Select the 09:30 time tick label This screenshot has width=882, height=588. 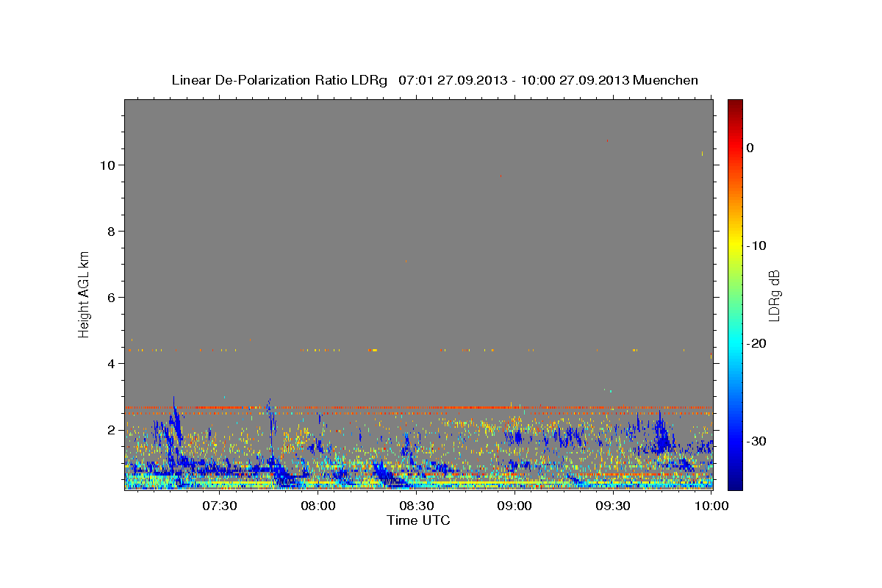pos(612,506)
